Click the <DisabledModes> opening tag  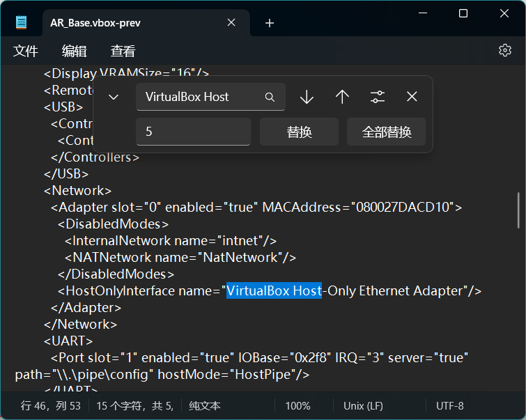click(x=113, y=224)
